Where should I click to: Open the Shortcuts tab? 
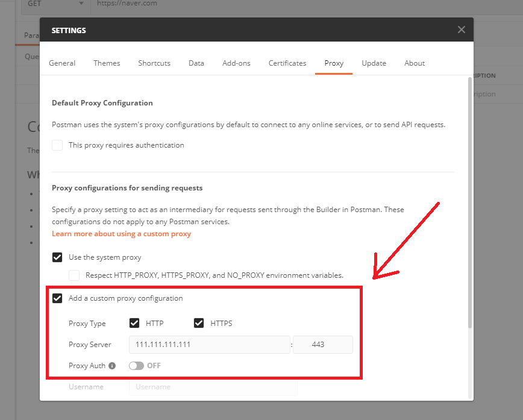[x=154, y=63]
